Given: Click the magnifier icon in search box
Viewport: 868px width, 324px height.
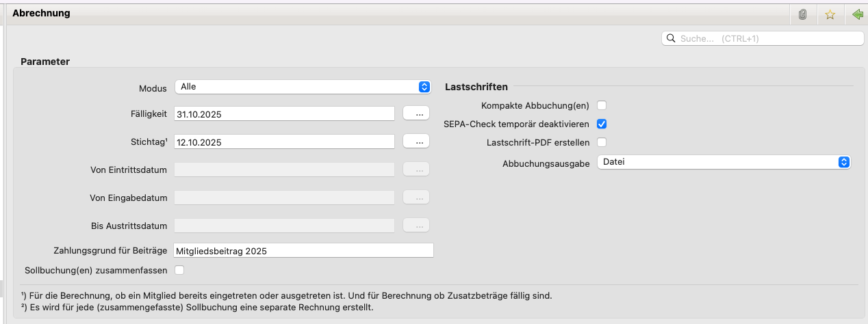Looking at the screenshot, I should (671, 39).
